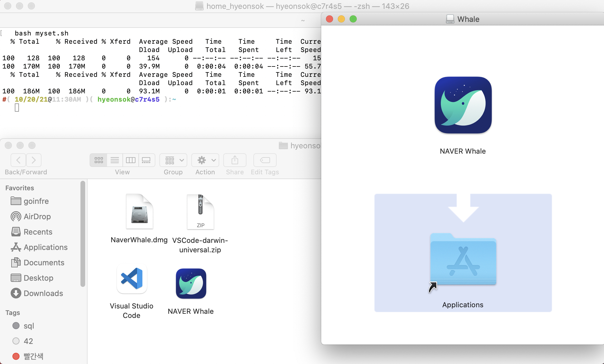Select the NaverWhale.dmg file
604x364 pixels.
point(139,212)
